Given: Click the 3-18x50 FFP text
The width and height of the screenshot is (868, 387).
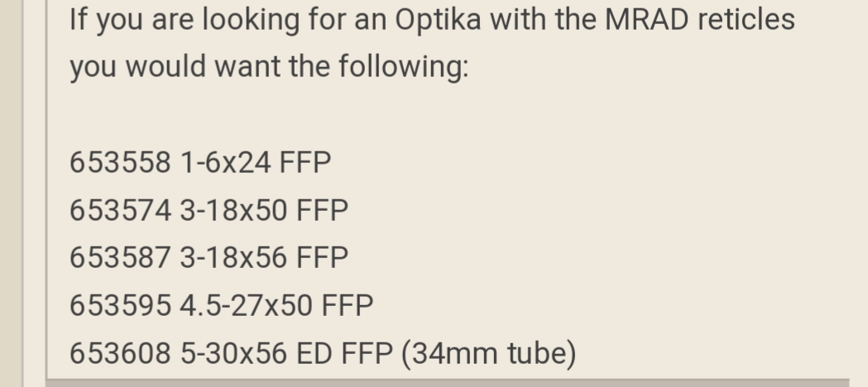Looking at the screenshot, I should [264, 211].
